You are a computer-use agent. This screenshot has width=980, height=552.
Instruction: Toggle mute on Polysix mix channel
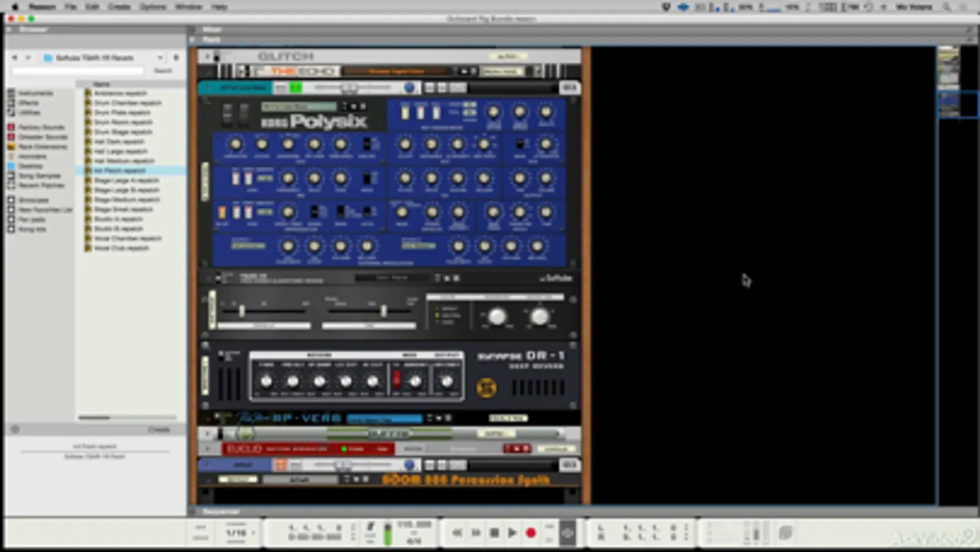point(281,88)
